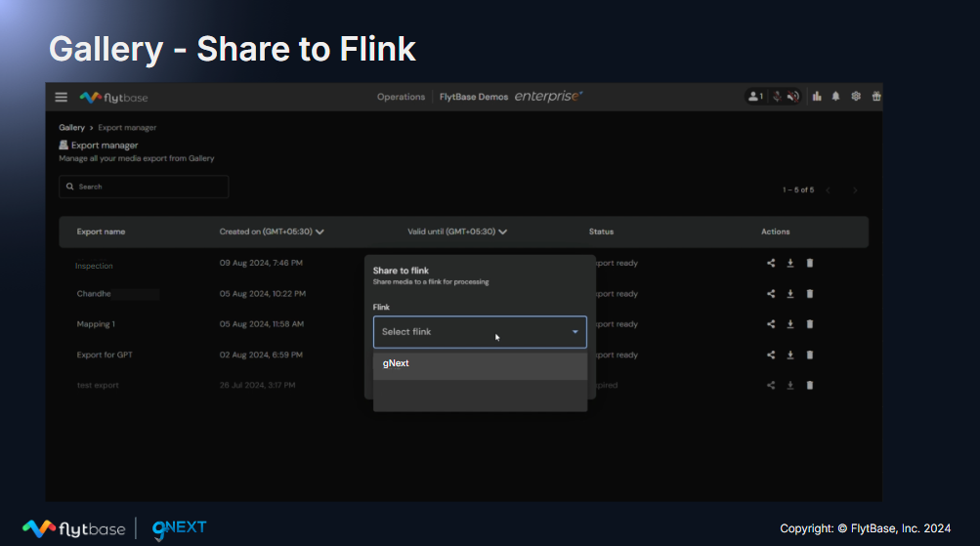The width and height of the screenshot is (980, 546).
Task: Select the Mapping 1 export name
Action: coord(96,324)
